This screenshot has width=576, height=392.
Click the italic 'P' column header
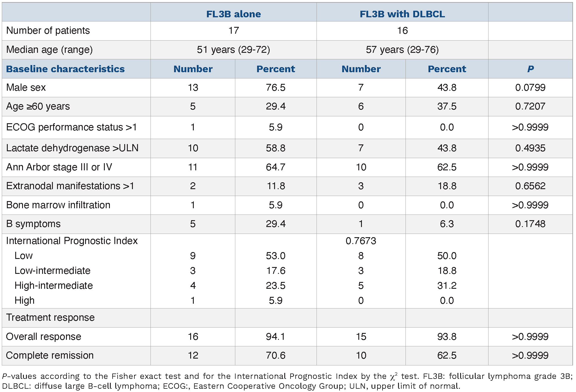pyautogui.click(x=530, y=69)
